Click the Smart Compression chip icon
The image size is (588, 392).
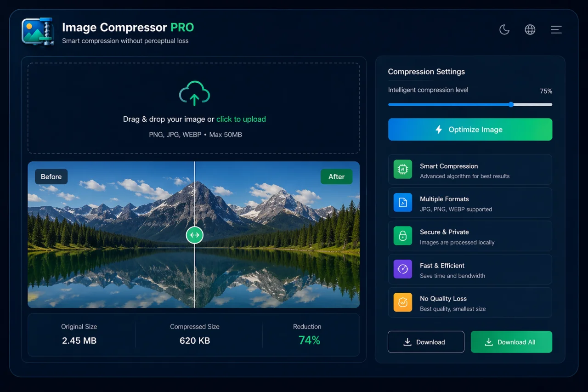click(402, 170)
